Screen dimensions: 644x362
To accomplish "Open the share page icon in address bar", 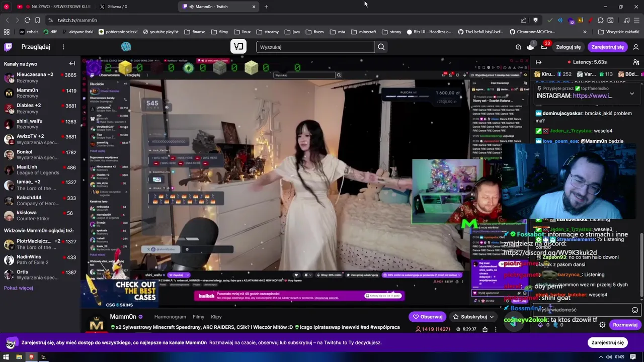I will click(x=524, y=20).
